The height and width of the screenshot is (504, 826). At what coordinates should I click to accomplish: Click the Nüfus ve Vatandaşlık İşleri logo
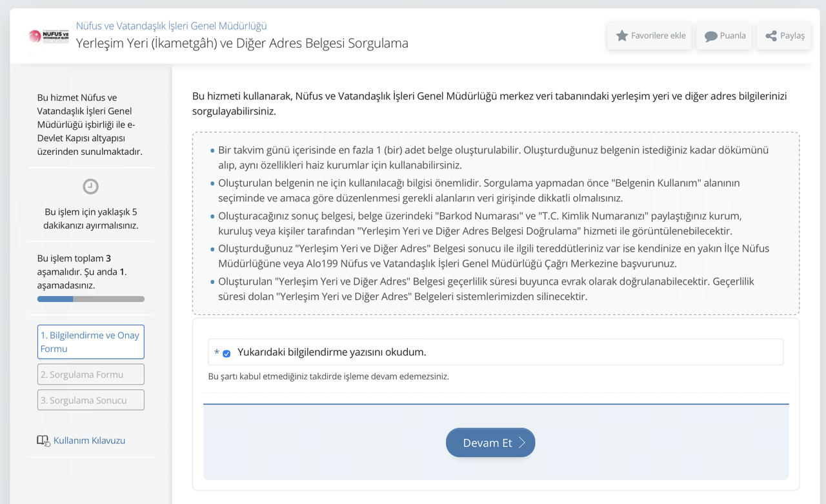pos(48,36)
